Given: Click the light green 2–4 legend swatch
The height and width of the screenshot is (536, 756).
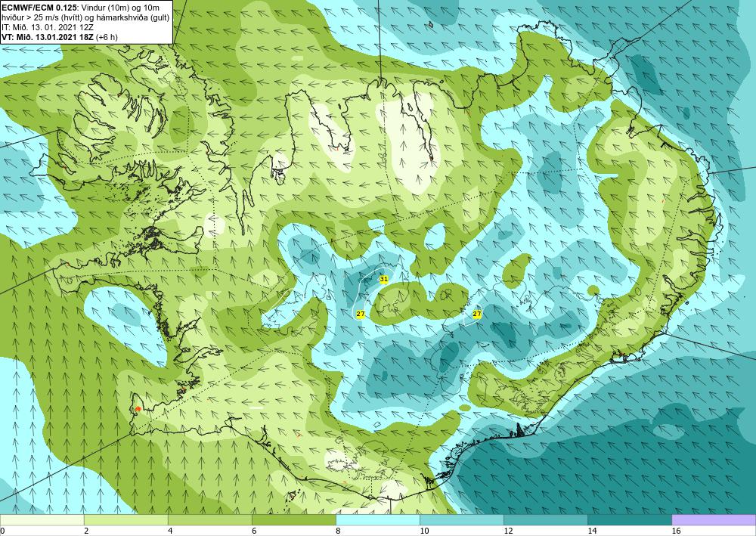Looking at the screenshot, I should 125,519.
